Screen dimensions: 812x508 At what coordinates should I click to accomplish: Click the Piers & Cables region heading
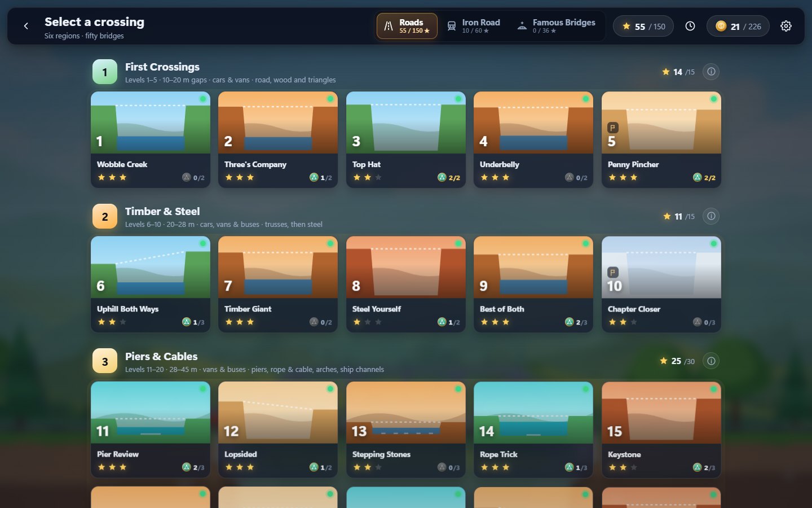point(161,356)
